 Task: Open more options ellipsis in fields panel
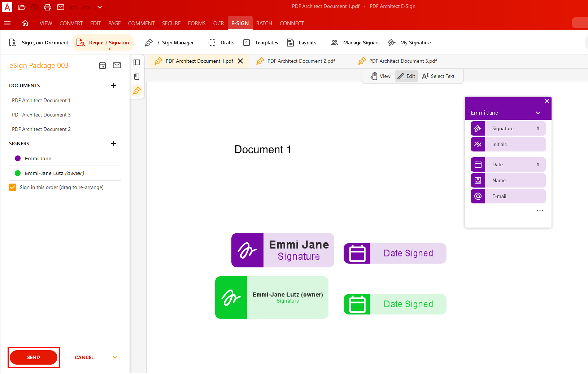tap(540, 211)
